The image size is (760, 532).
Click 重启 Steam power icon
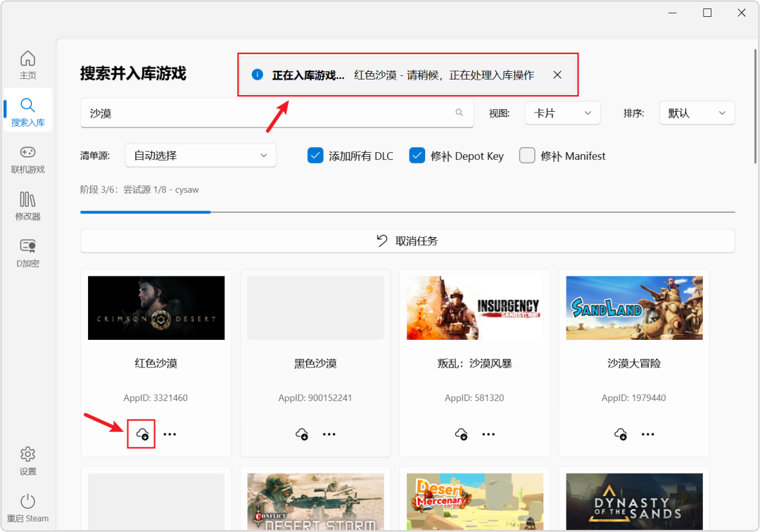pyautogui.click(x=27, y=502)
